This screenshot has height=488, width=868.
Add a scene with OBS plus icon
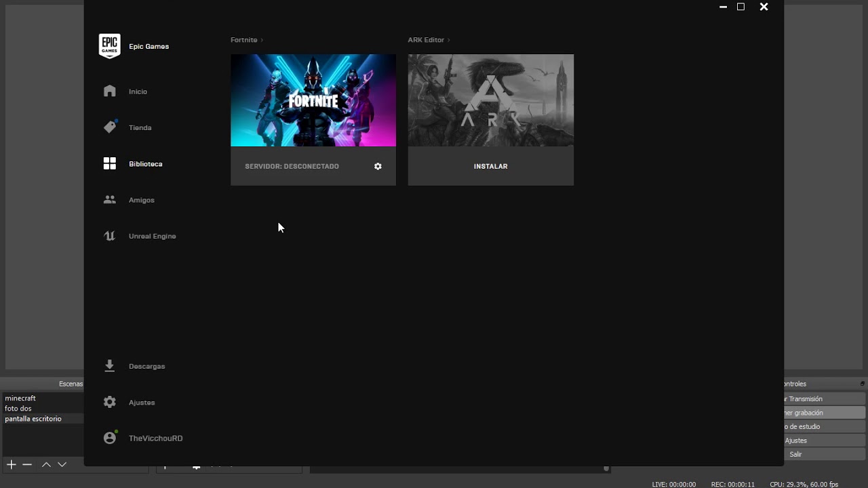[x=12, y=464]
